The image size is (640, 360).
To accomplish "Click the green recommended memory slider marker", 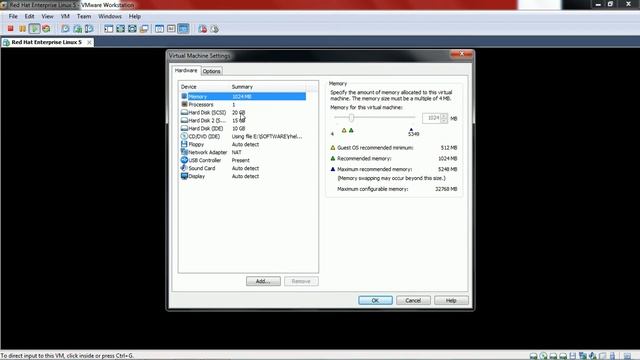I will point(351,130).
